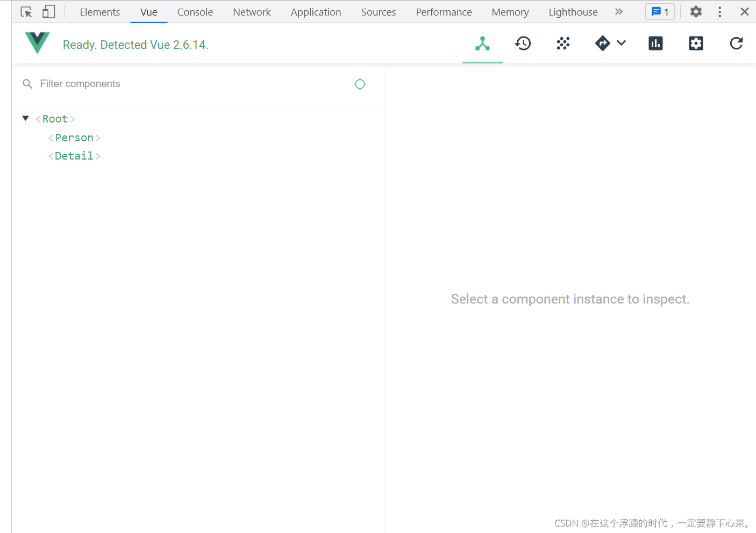The width and height of the screenshot is (756, 533).
Task: Select the Vue tab
Action: (149, 12)
